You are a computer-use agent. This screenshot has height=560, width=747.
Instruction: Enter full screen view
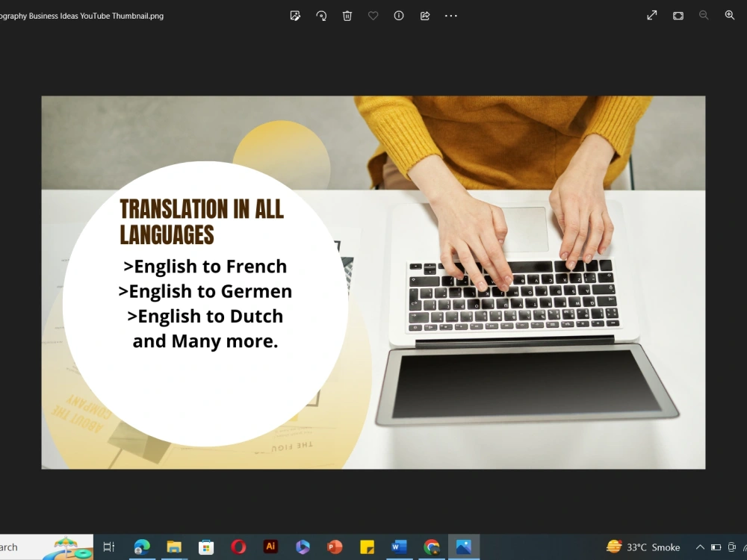[652, 15]
